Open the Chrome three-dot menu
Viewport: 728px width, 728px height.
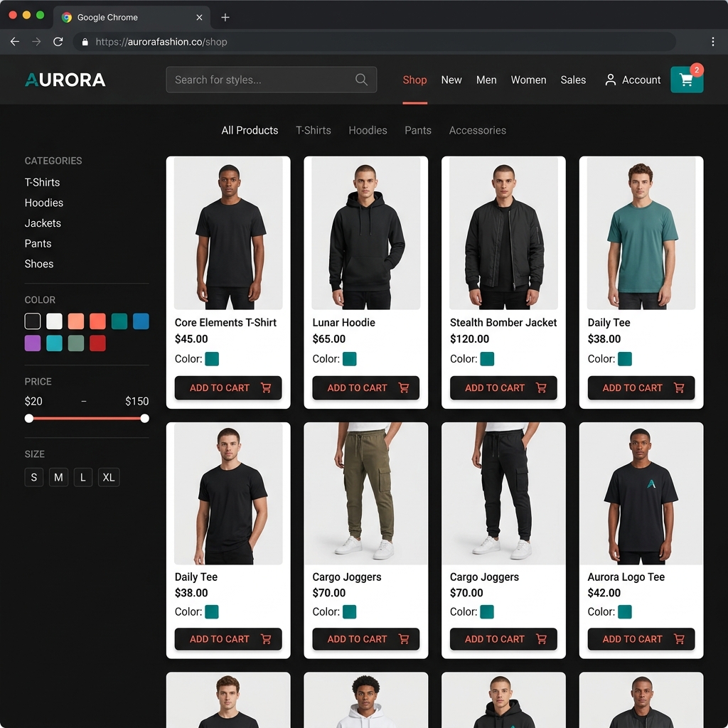pyautogui.click(x=712, y=42)
